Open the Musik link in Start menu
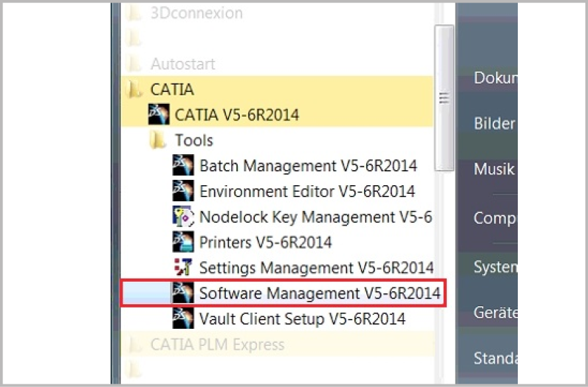Screen dimensions: 588x387 click(494, 169)
